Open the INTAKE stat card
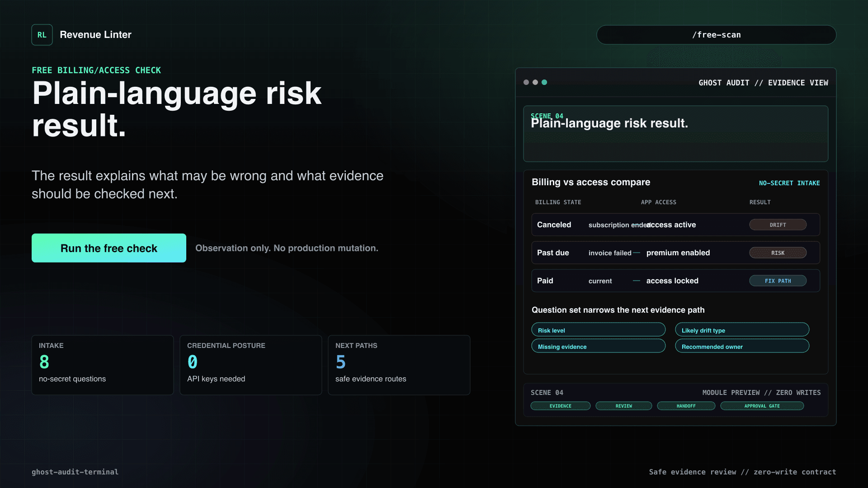 (x=103, y=365)
